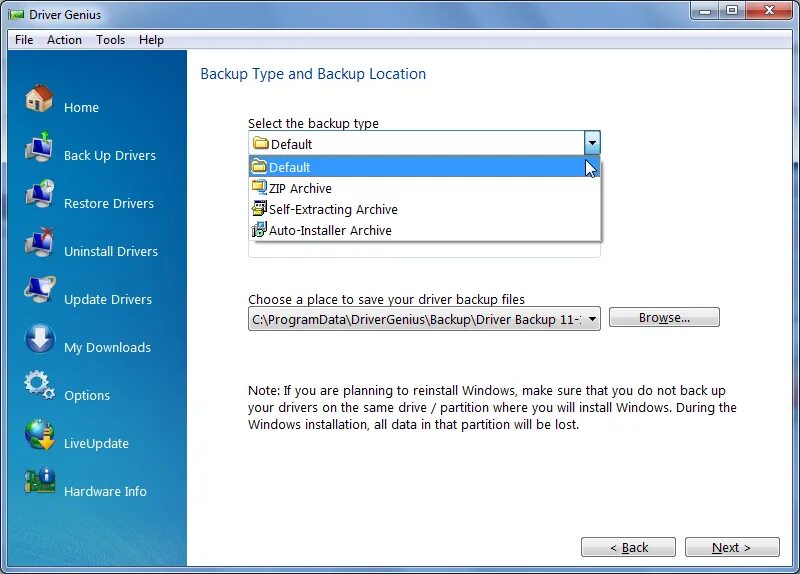Open the Action menu
Viewport: 800px width, 574px height.
tap(64, 40)
